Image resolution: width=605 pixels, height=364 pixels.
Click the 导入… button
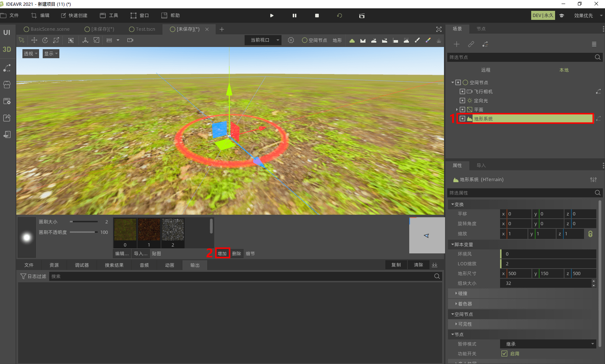coord(140,254)
